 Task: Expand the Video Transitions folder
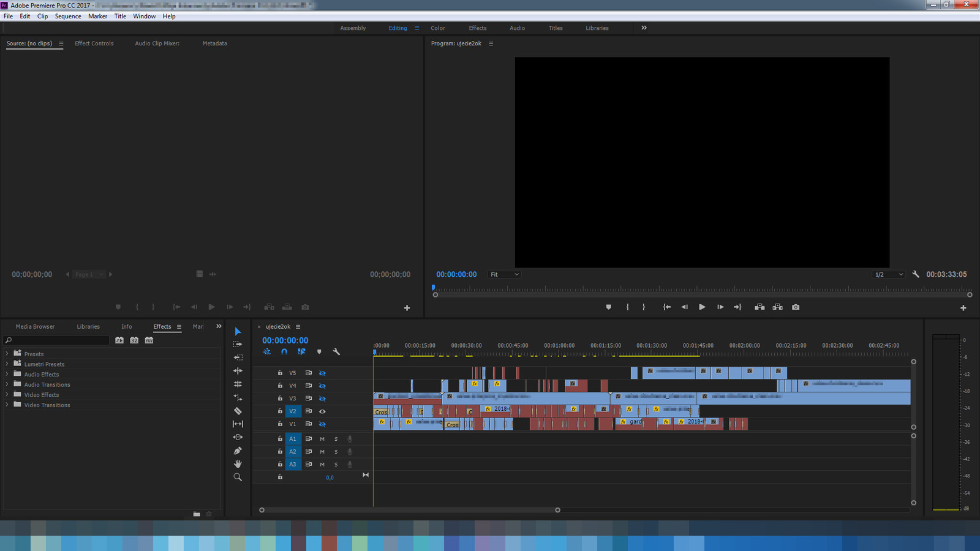click(7, 405)
